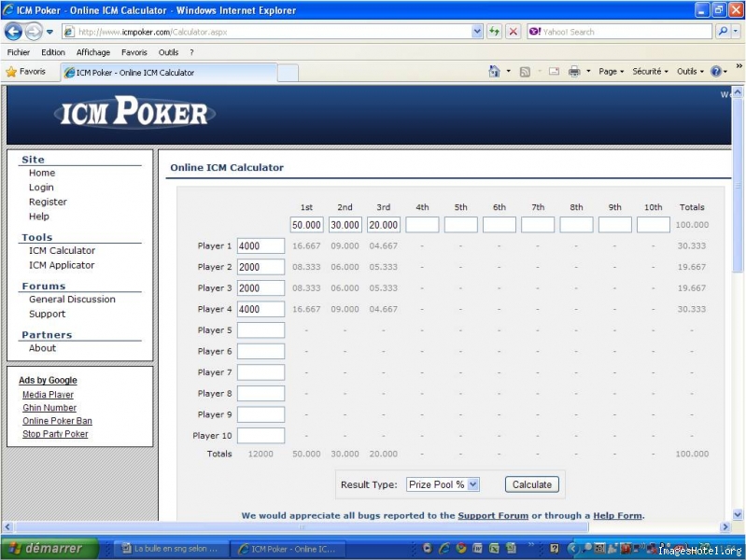
Task: Expand the command bar overflow chevron
Action: pos(739,66)
